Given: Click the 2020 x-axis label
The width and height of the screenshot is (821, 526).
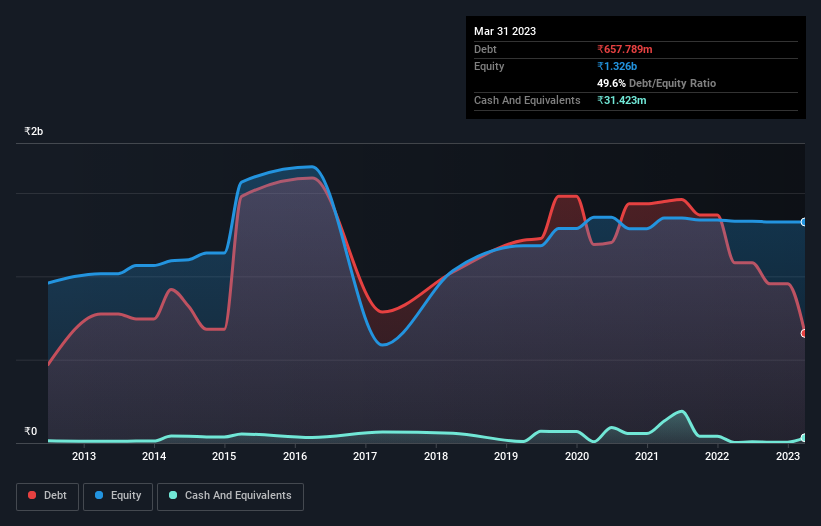Looking at the screenshot, I should point(576,456).
